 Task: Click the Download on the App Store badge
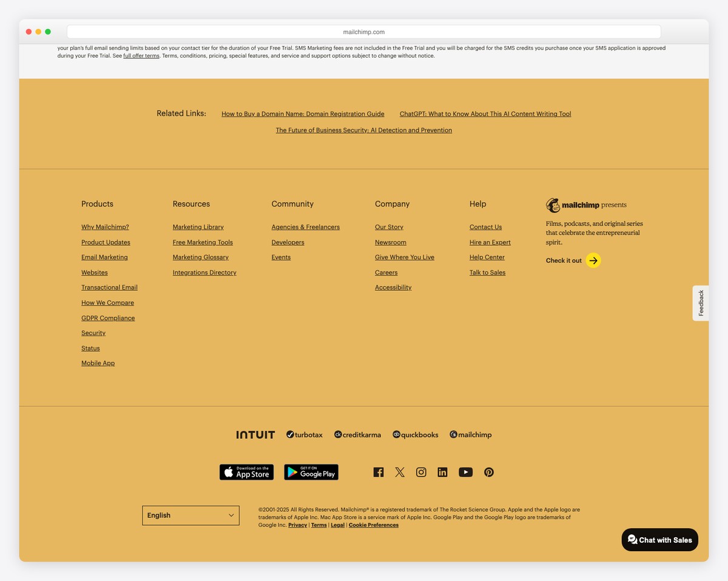(x=246, y=472)
